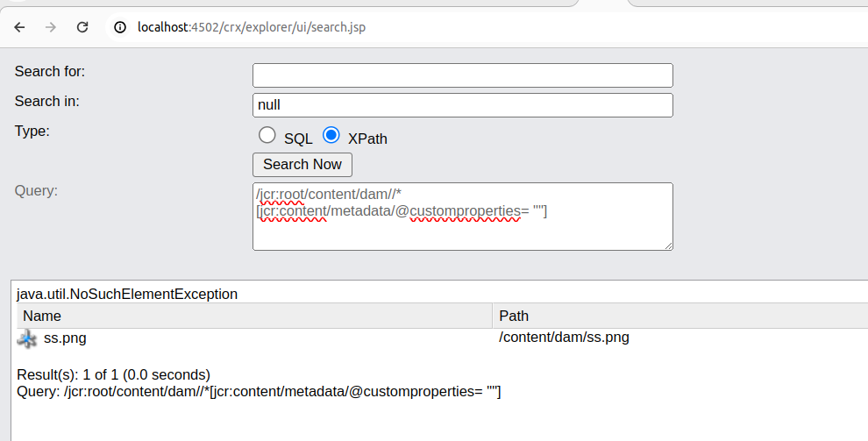
Task: Reload the current page
Action: pyautogui.click(x=82, y=27)
